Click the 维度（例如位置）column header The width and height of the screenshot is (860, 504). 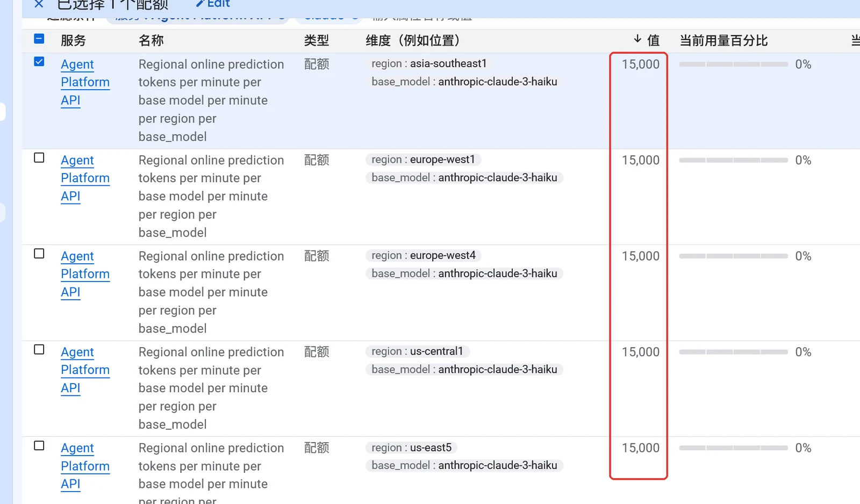click(413, 40)
